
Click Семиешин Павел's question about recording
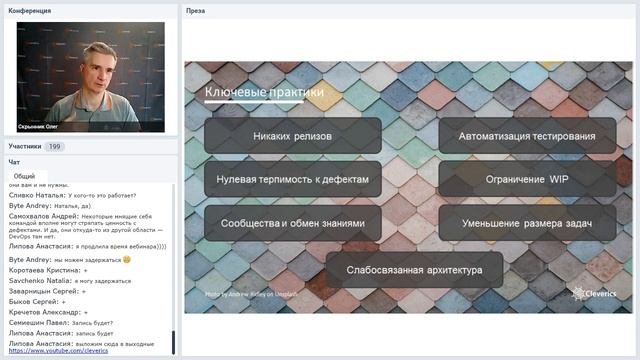tap(61, 323)
